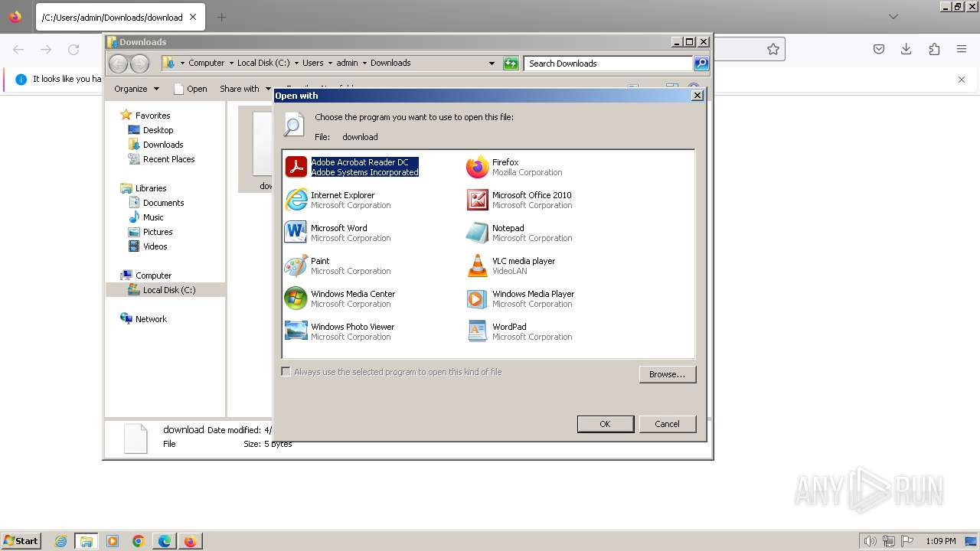The width and height of the screenshot is (980, 551).
Task: Select the Firefox tab titled download
Action: tap(119, 17)
